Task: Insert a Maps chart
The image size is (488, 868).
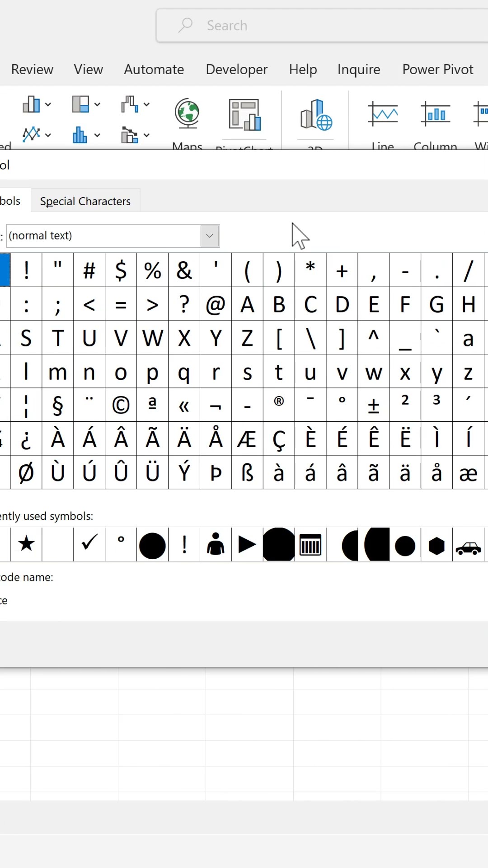Action: 187,113
